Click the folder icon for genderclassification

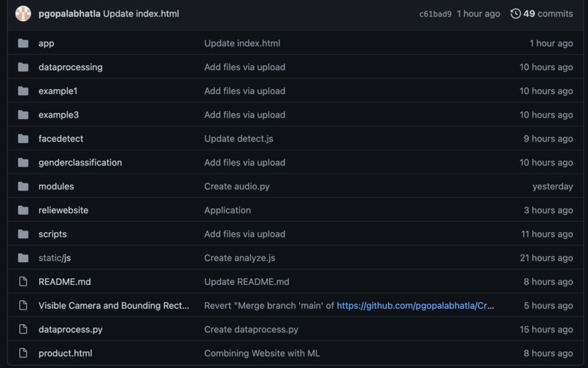23,163
